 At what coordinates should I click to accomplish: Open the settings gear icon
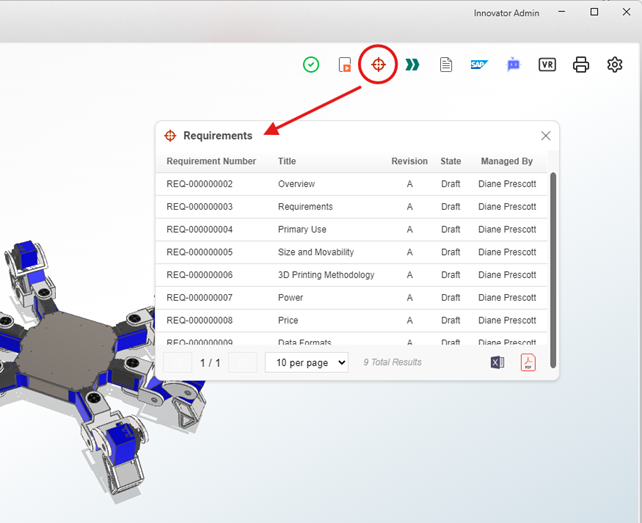pos(615,65)
